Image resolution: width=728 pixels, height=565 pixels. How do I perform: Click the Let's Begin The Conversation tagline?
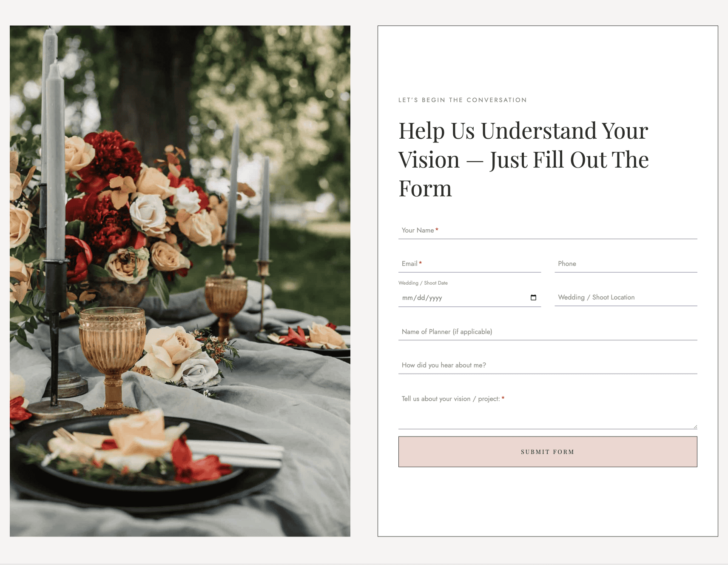[463, 100]
